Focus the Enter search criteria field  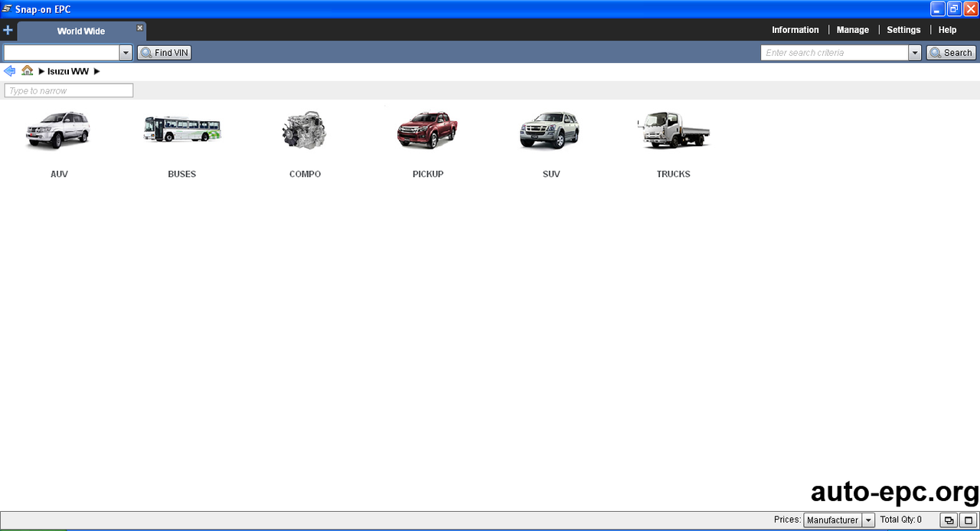835,53
